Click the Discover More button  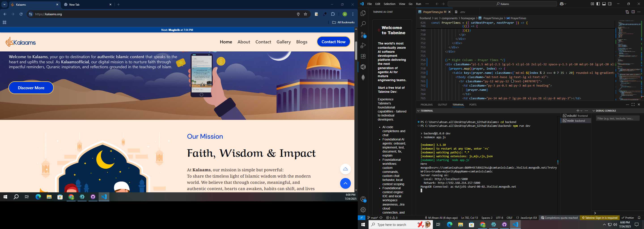coord(31,88)
